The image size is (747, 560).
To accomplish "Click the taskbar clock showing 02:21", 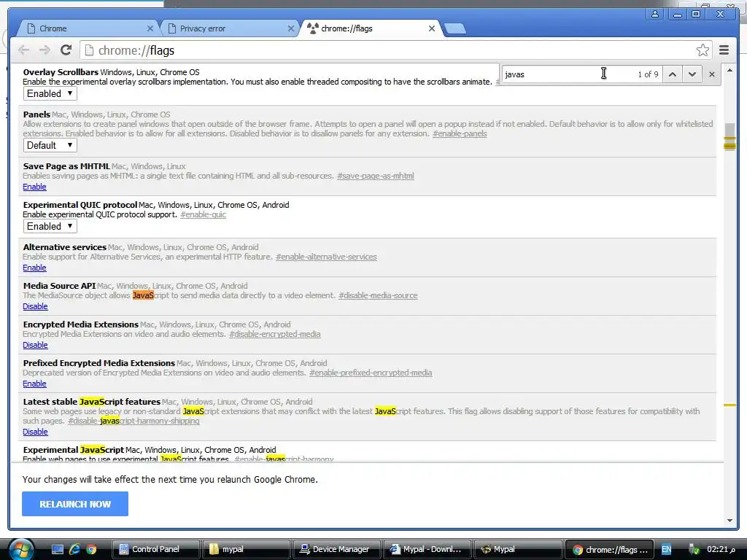I will point(721,549).
